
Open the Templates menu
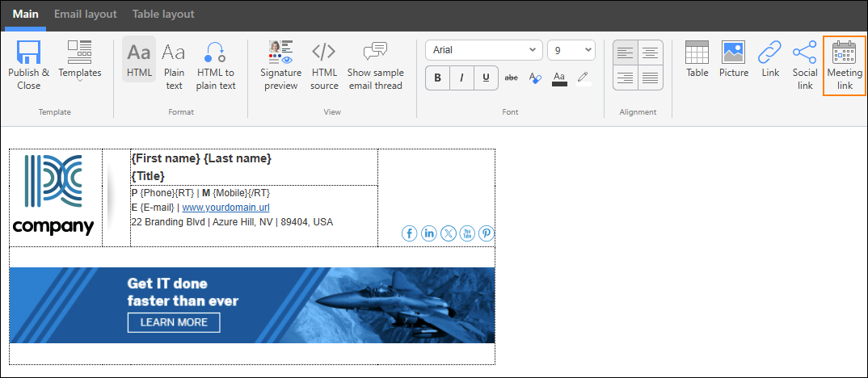80,61
